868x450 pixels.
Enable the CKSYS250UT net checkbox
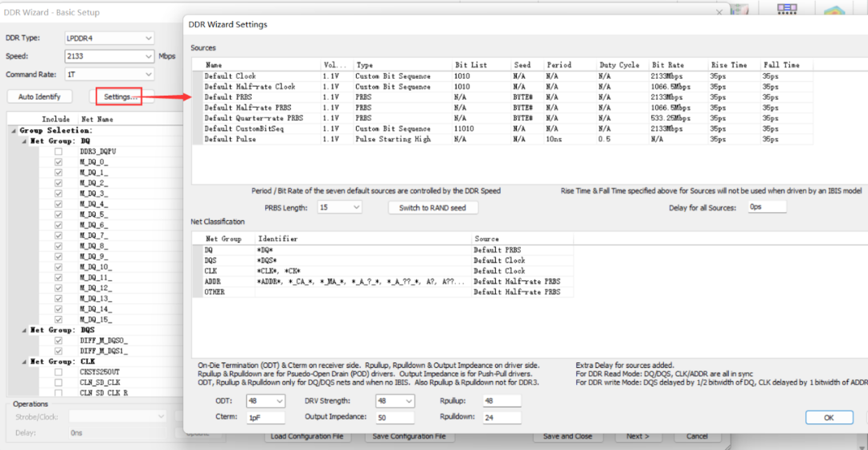[x=58, y=372]
